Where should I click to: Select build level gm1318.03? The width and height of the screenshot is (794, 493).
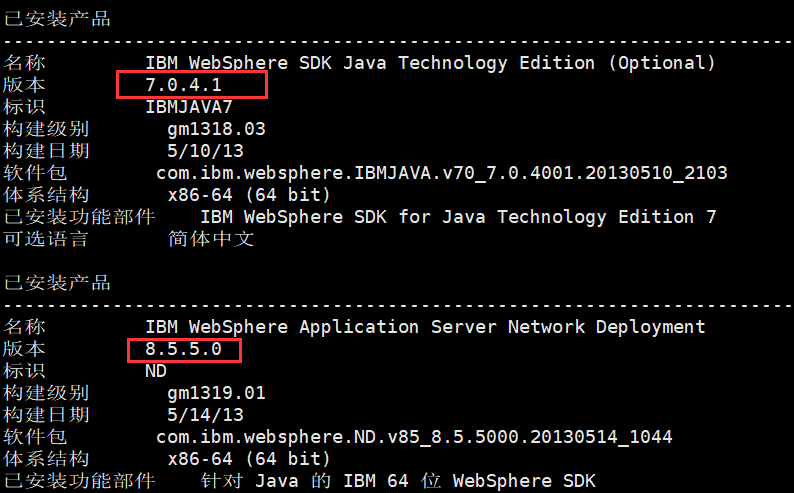[216, 129]
